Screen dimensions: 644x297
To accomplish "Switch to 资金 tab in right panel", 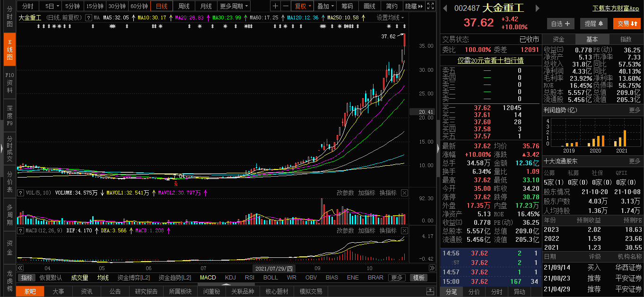I will (x=558, y=39).
